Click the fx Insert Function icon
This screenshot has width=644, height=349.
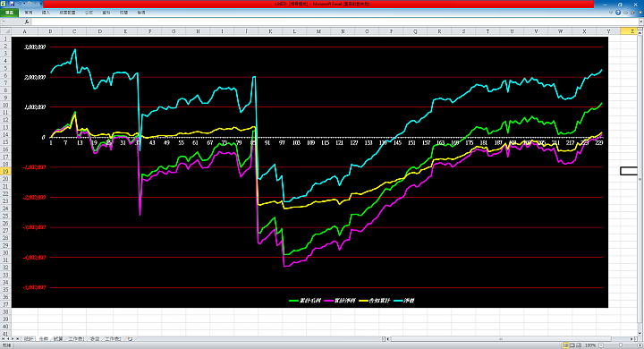pos(27,21)
